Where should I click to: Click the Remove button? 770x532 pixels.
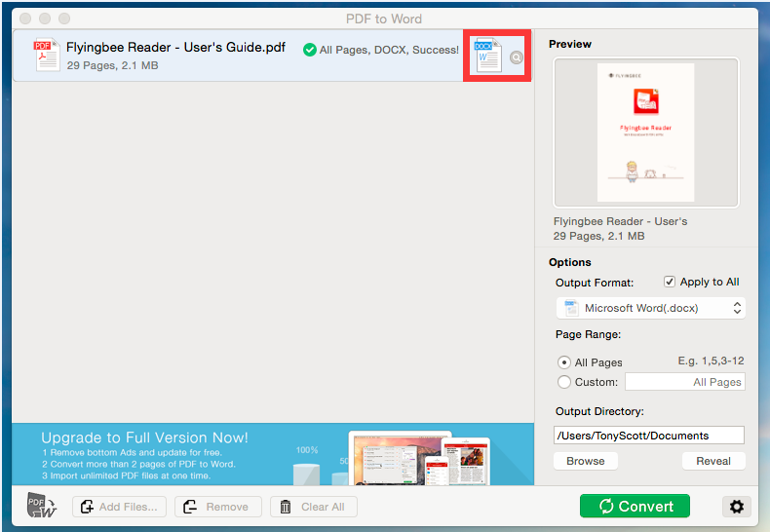click(218, 507)
